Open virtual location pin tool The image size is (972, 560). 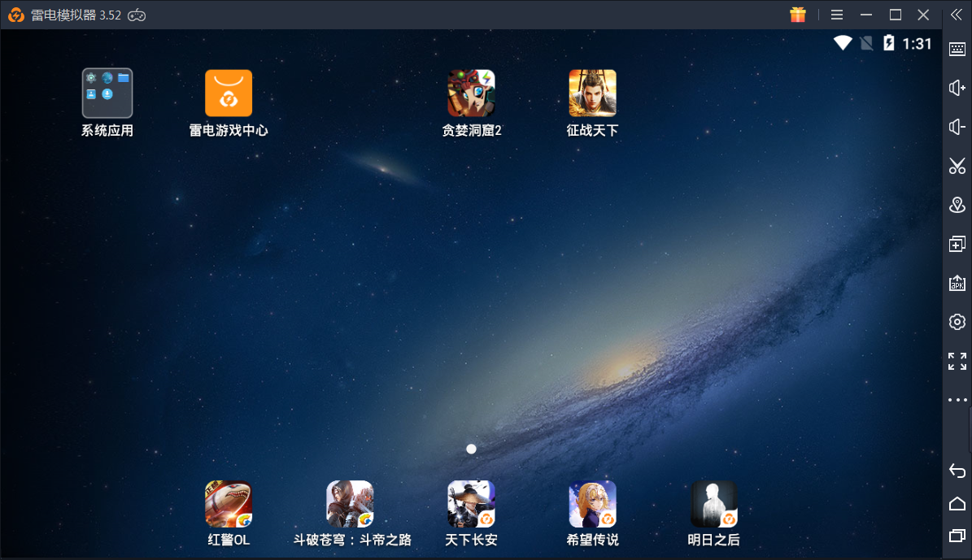957,205
